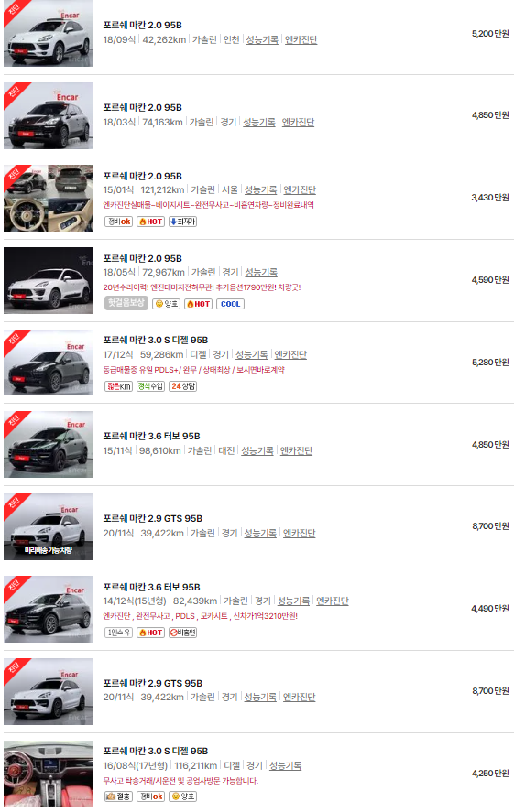Click the COOL badge icon
The image size is (514, 812).
pyautogui.click(x=230, y=304)
